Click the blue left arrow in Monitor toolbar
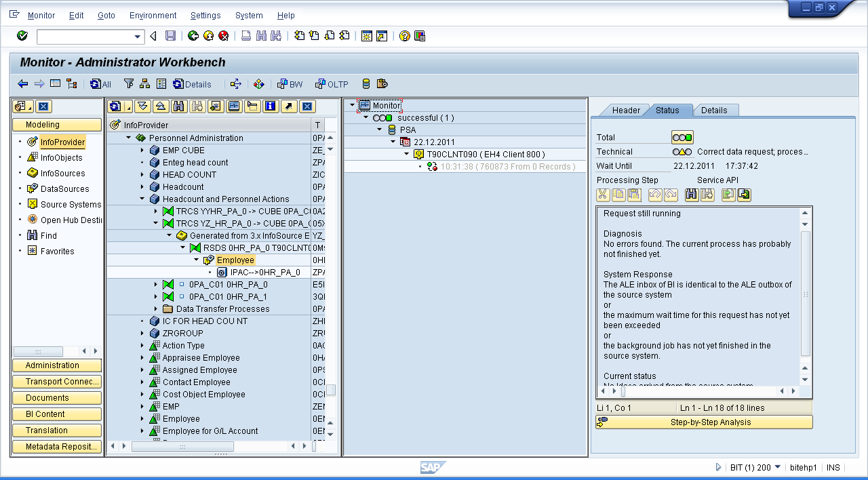The image size is (868, 480). click(x=22, y=84)
